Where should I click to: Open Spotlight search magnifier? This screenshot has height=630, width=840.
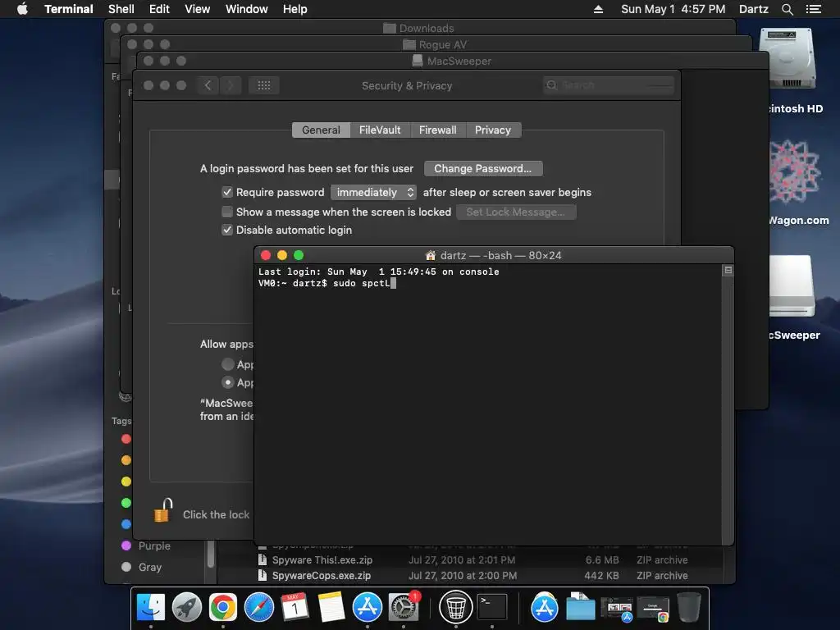pyautogui.click(x=787, y=9)
